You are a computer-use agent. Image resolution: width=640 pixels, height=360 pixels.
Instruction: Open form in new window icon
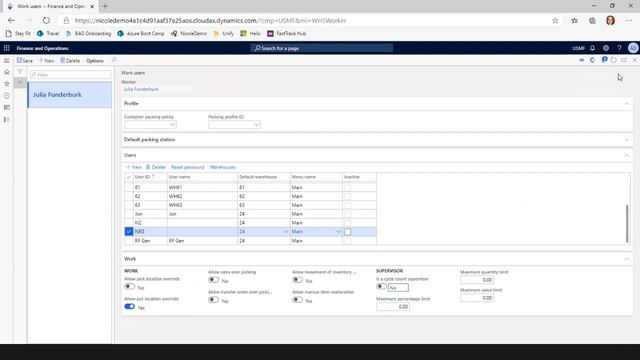(x=624, y=60)
